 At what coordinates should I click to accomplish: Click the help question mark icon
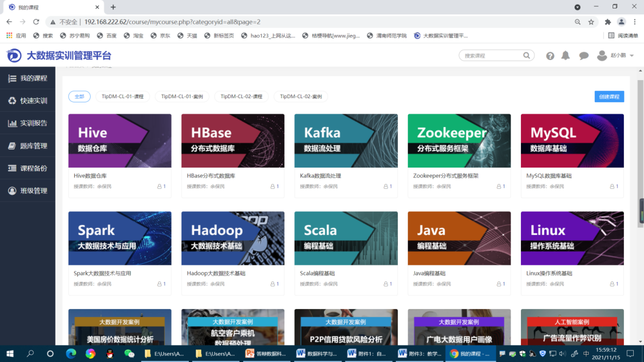550,56
